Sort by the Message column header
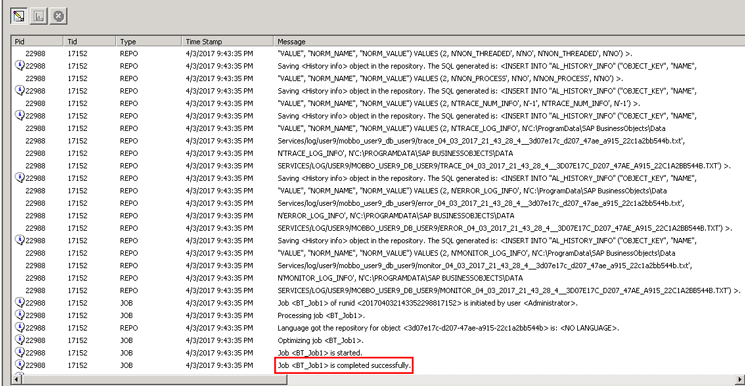 [x=509, y=42]
